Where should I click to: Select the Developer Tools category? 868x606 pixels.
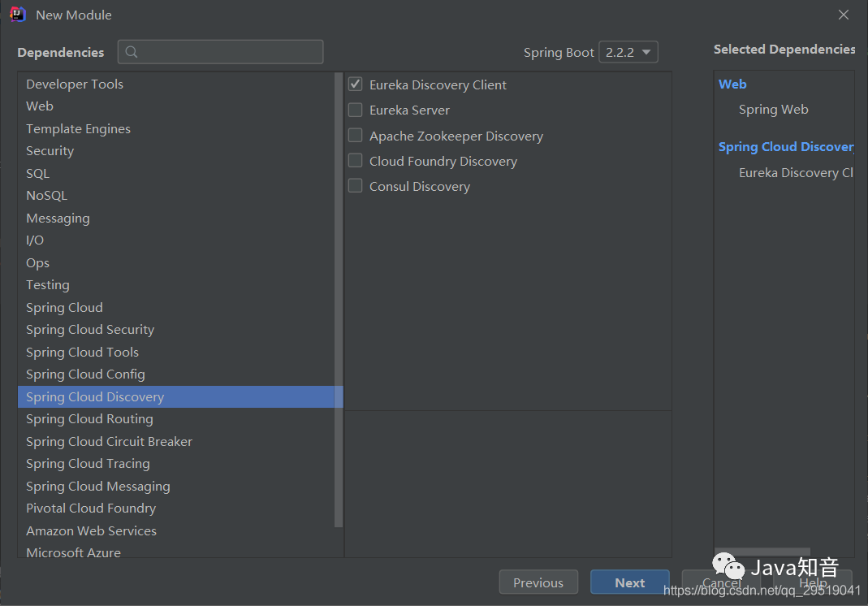75,84
